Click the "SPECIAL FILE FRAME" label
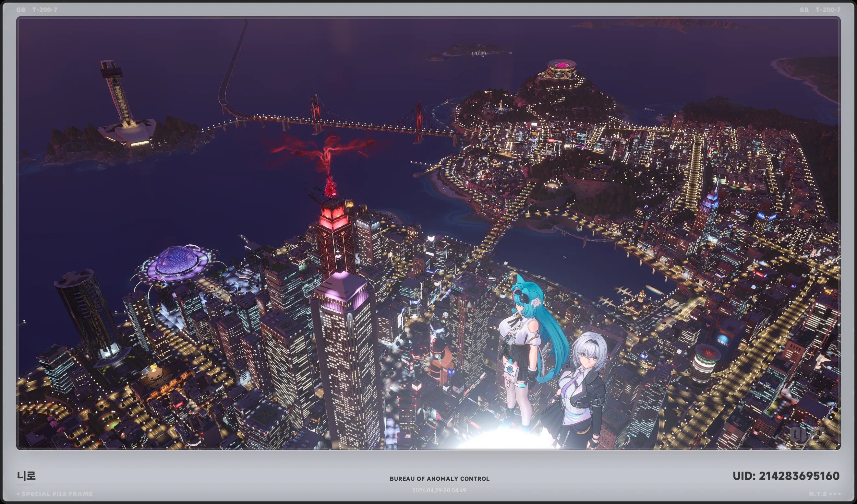Image resolution: width=857 pixels, height=504 pixels. pos(57,494)
